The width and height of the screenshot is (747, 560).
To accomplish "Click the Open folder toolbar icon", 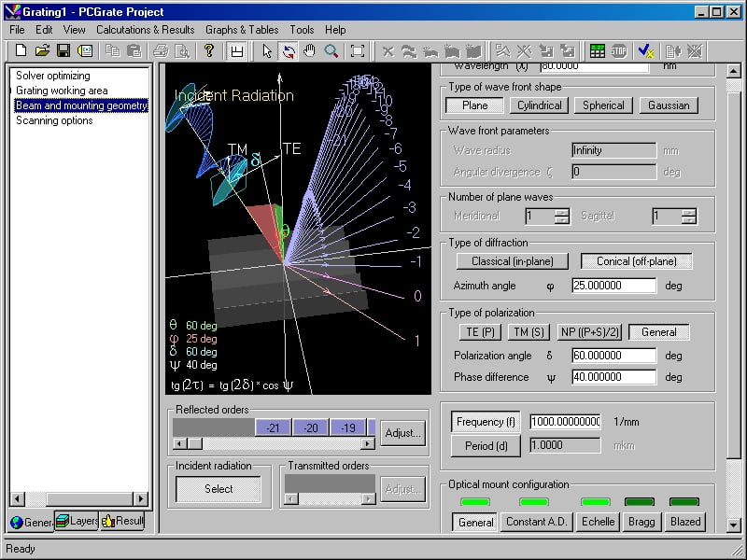I will click(x=42, y=50).
